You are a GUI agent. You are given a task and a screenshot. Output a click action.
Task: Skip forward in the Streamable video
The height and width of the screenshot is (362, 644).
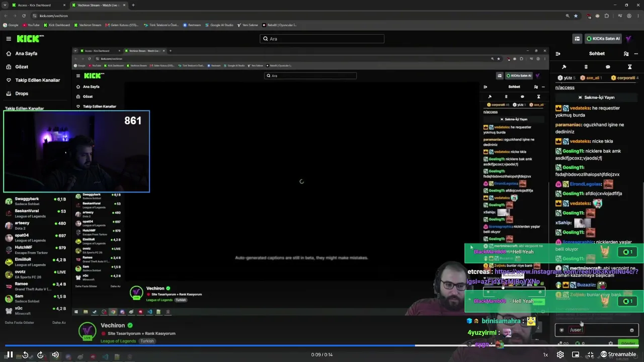click(x=40, y=354)
